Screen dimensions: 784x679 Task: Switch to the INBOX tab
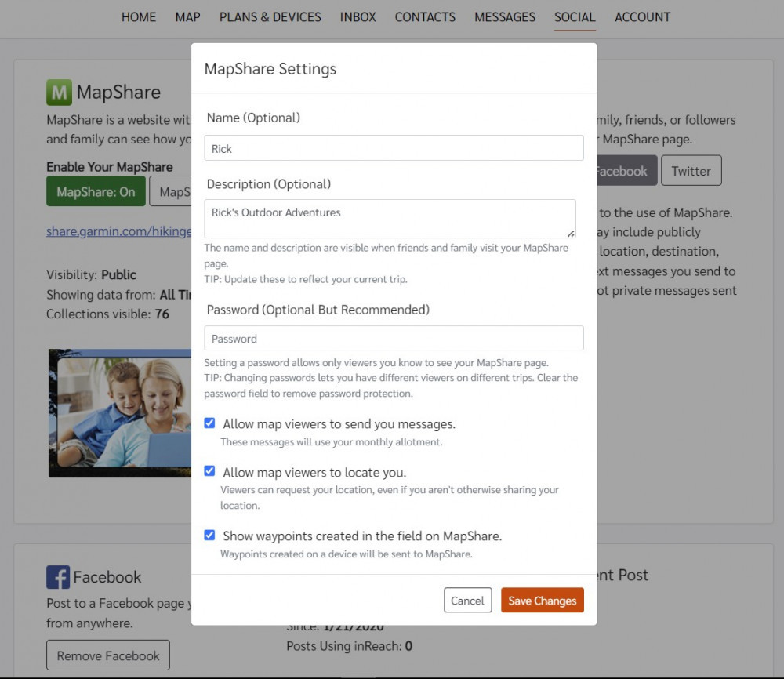[x=358, y=17]
